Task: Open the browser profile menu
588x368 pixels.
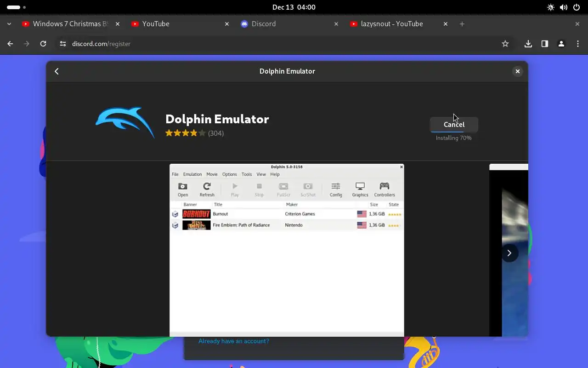Action: point(561,44)
